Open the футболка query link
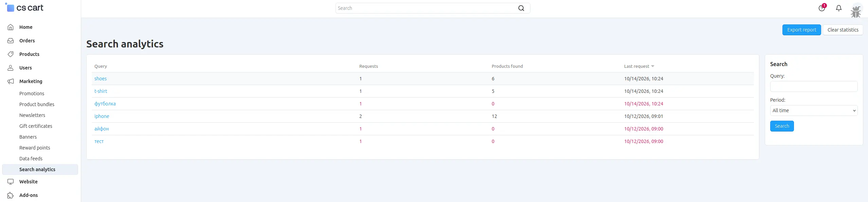This screenshot has height=202, width=868. pos(105,104)
